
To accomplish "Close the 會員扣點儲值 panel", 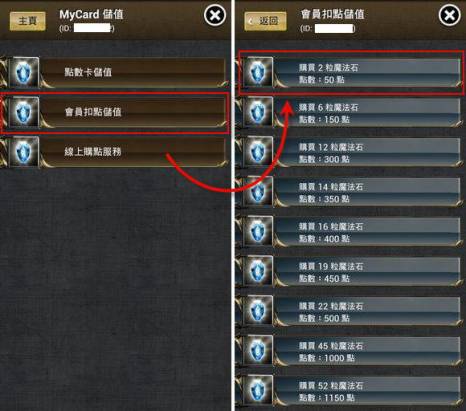I will coord(450,15).
